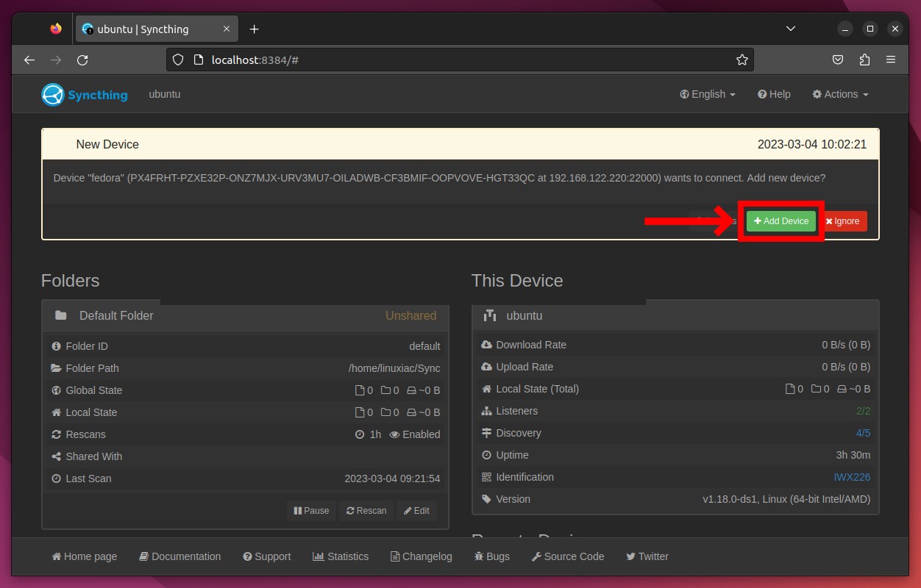The height and width of the screenshot is (588, 921).
Task: Add the fedora device
Action: (781, 221)
